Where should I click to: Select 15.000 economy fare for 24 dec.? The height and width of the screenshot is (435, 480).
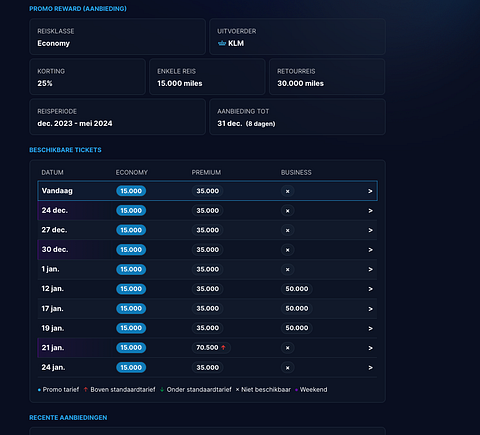pos(131,211)
